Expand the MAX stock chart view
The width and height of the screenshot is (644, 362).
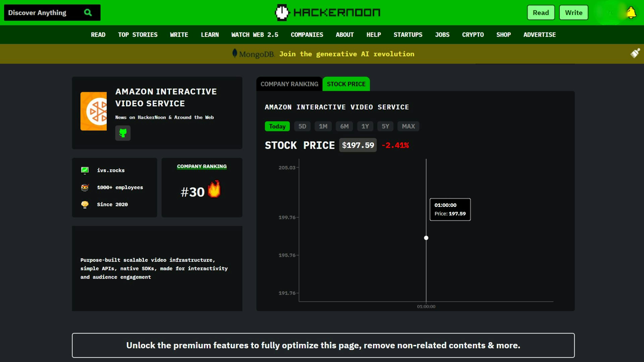click(408, 126)
